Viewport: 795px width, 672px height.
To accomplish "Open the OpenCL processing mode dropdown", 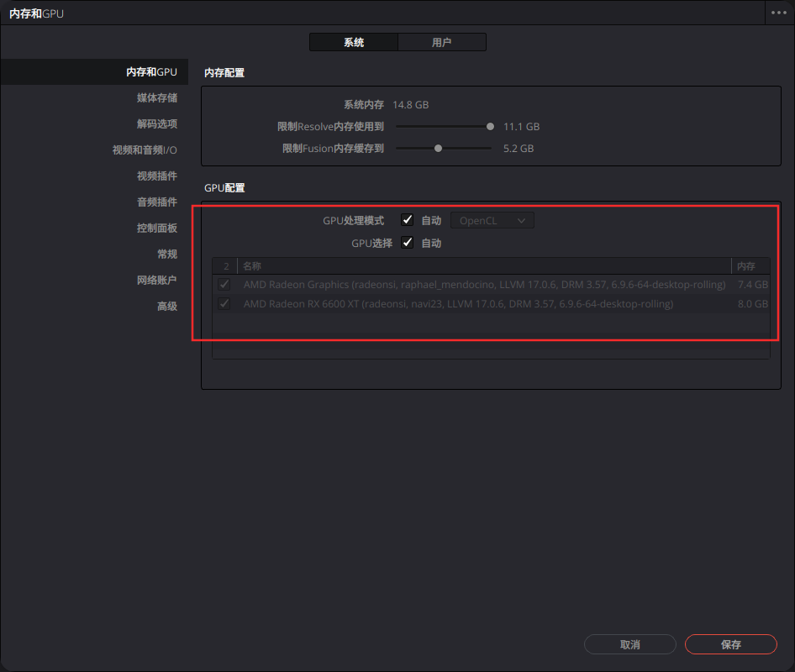I will [492, 220].
